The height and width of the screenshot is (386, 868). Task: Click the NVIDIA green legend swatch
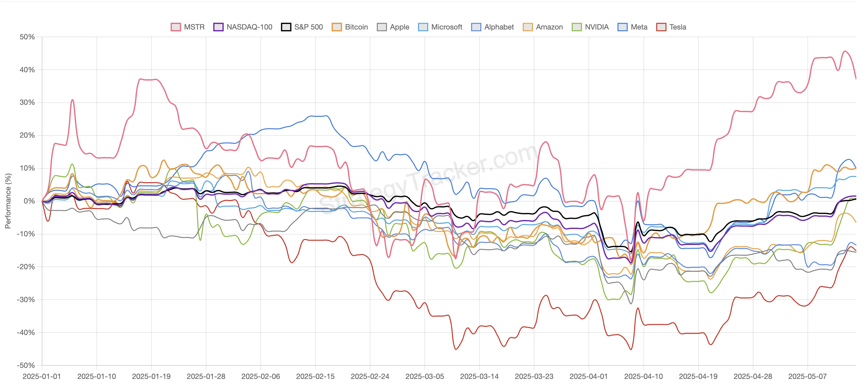(577, 27)
